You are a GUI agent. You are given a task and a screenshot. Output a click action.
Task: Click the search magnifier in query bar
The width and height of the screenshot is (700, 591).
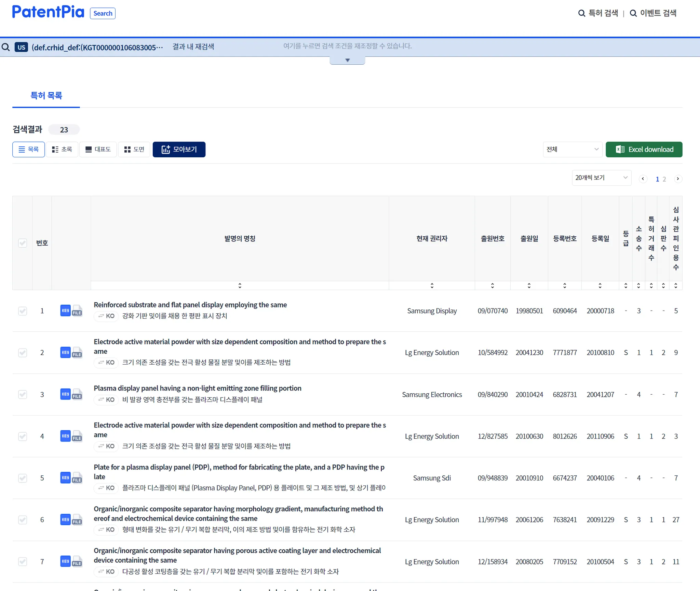click(6, 47)
